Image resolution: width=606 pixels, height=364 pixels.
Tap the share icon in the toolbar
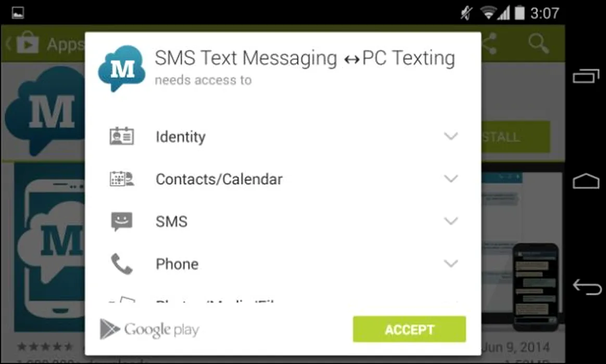[490, 44]
